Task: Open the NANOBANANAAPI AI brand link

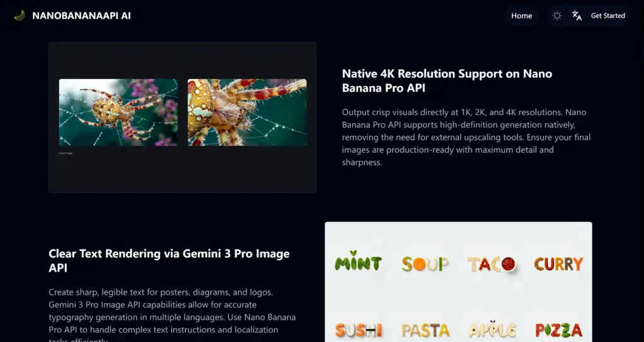Action: point(81,16)
